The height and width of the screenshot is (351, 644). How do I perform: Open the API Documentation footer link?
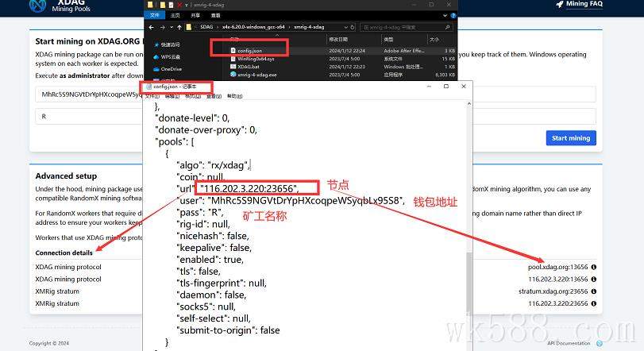pyautogui.click(x=569, y=343)
